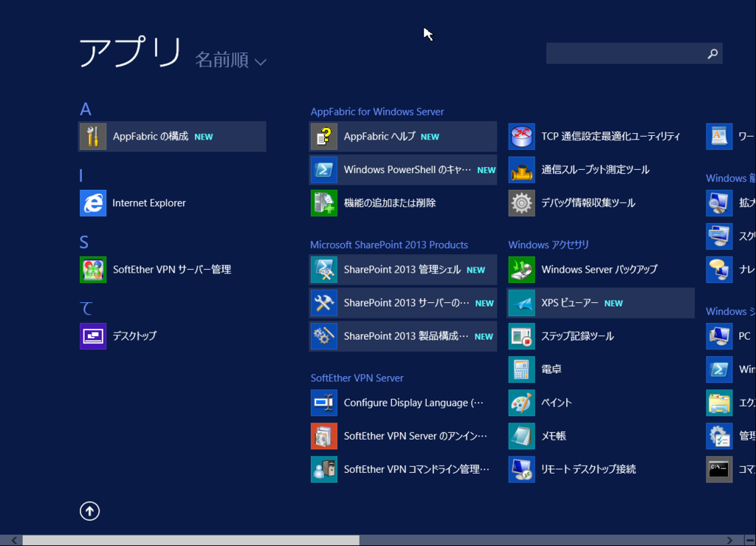Open Configure Display Language icon
This screenshot has width=756, height=546.
point(324,403)
